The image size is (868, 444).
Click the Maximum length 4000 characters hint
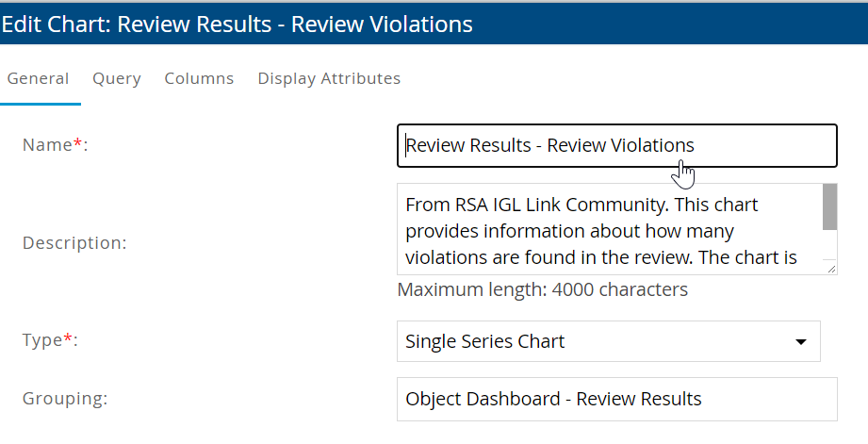(542, 289)
